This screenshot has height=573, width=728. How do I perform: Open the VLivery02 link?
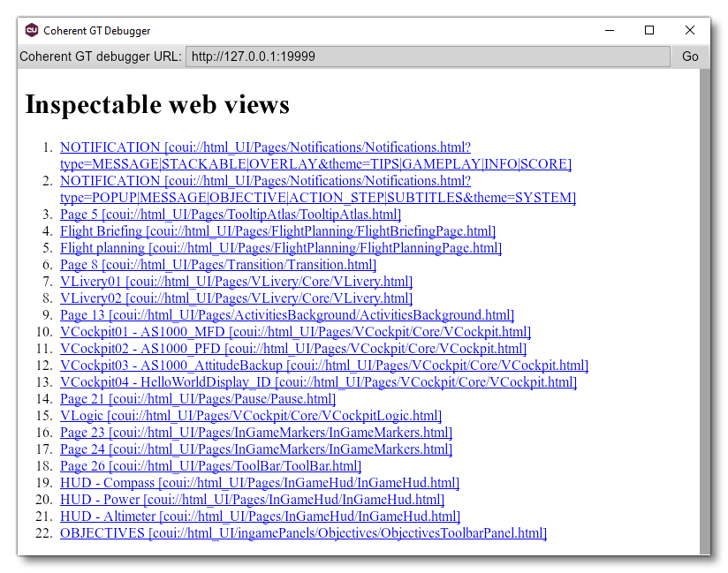tap(235, 298)
